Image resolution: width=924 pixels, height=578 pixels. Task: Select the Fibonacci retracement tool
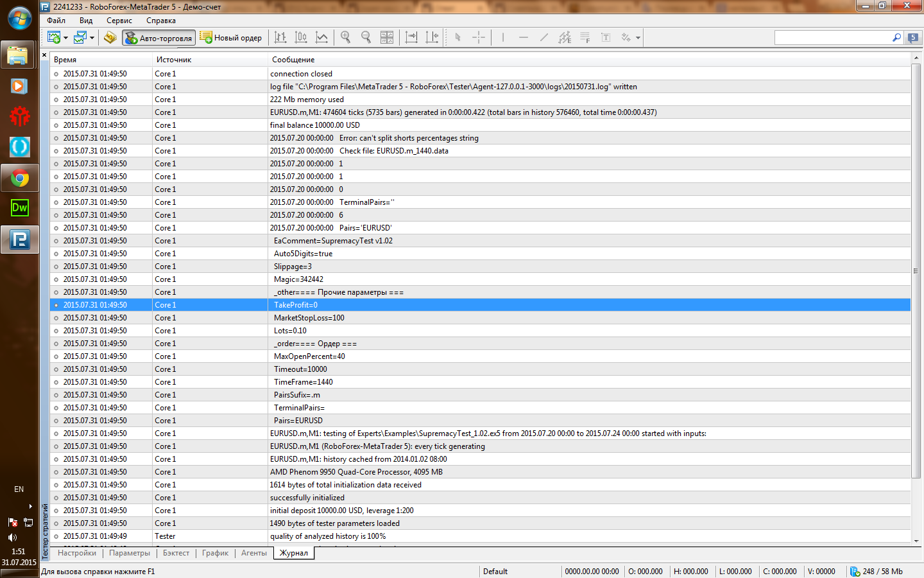585,37
